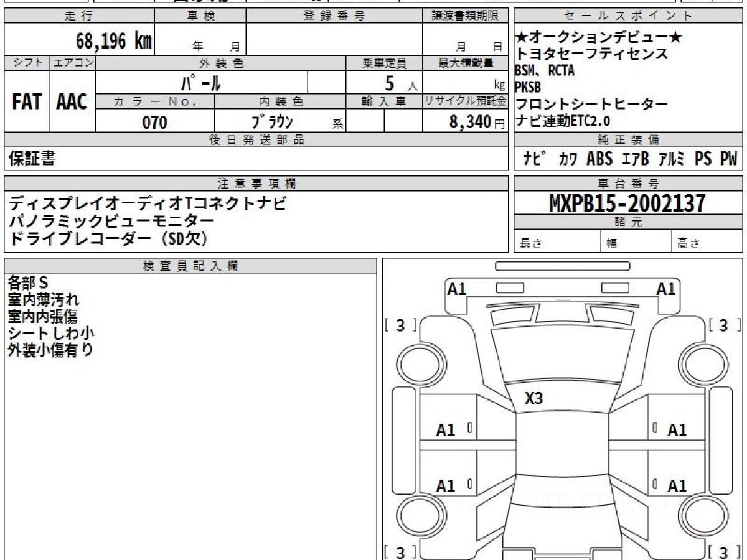747x560 pixels.
Task: Select the 各部S inspector note
Action: [28, 283]
